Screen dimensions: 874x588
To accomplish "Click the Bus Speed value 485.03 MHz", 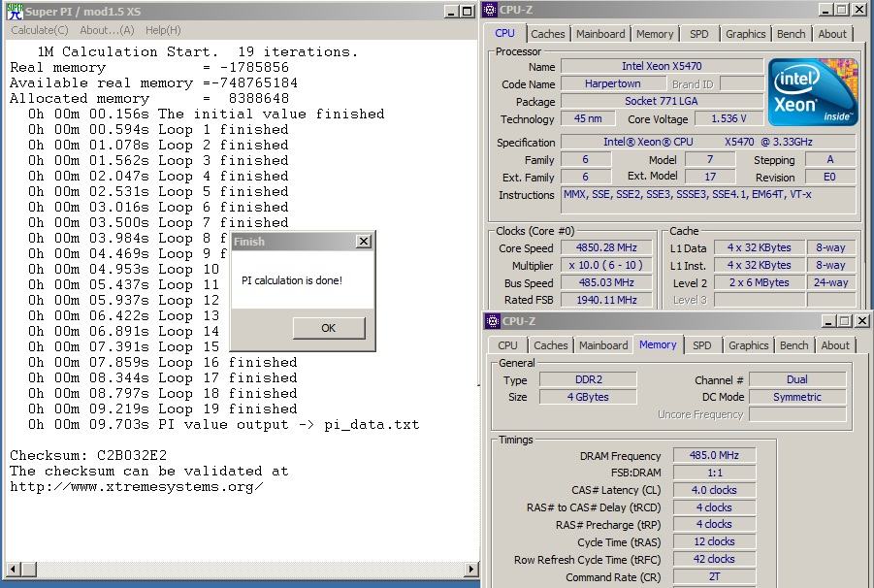I will 606,282.
